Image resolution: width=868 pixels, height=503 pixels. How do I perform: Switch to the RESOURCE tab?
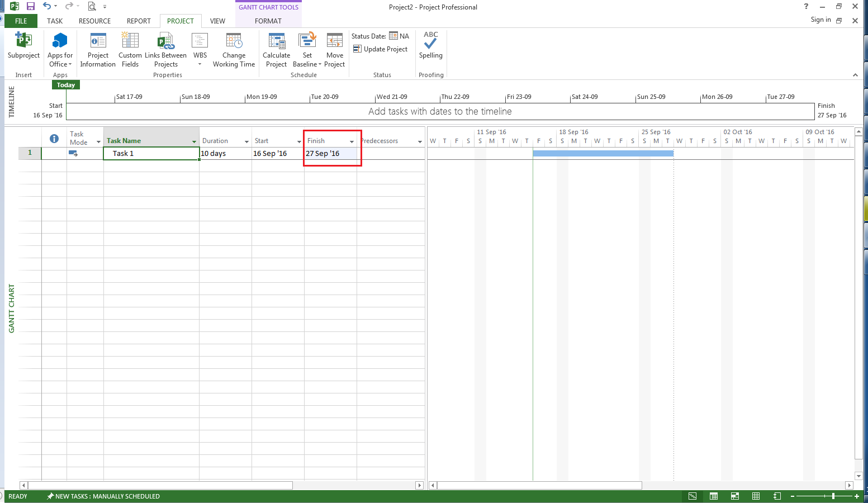click(x=94, y=21)
